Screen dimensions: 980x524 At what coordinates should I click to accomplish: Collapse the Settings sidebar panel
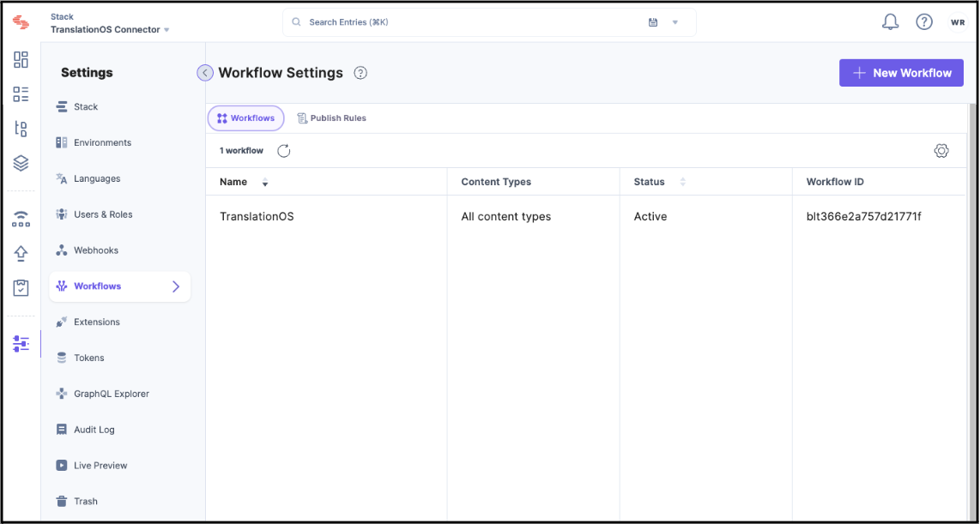[x=205, y=73]
